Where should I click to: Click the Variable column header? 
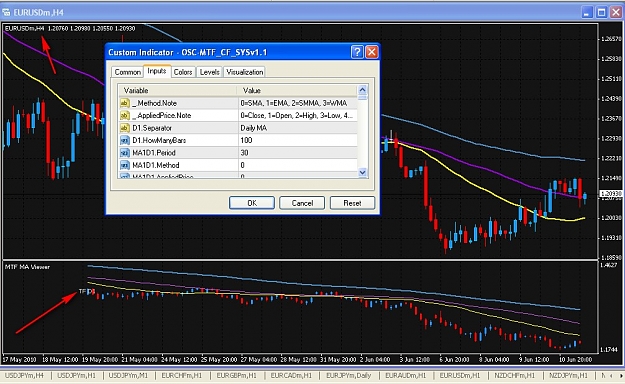[x=178, y=91]
